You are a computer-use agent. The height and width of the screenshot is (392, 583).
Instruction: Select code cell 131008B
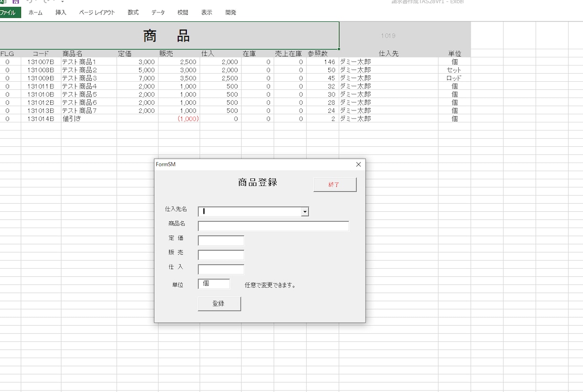coord(41,70)
